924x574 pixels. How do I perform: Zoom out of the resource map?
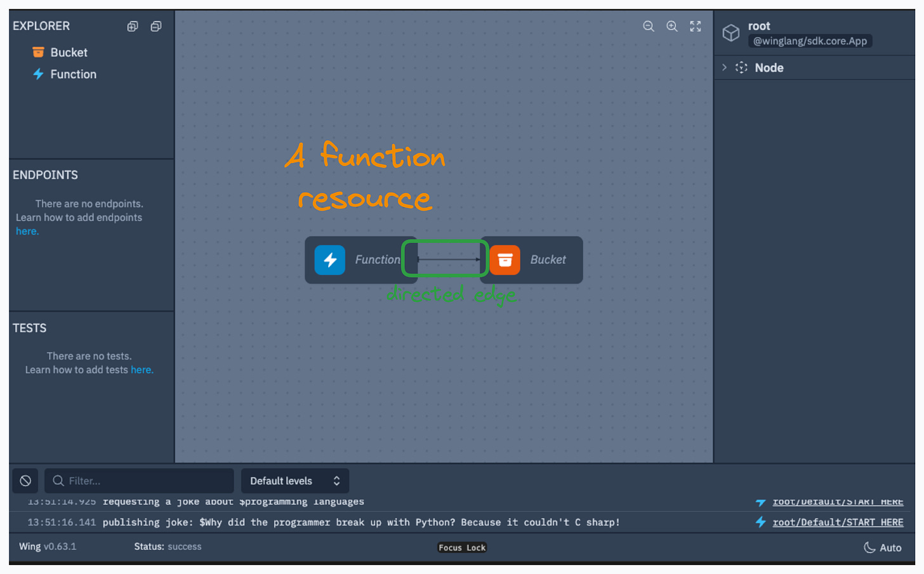coord(647,26)
